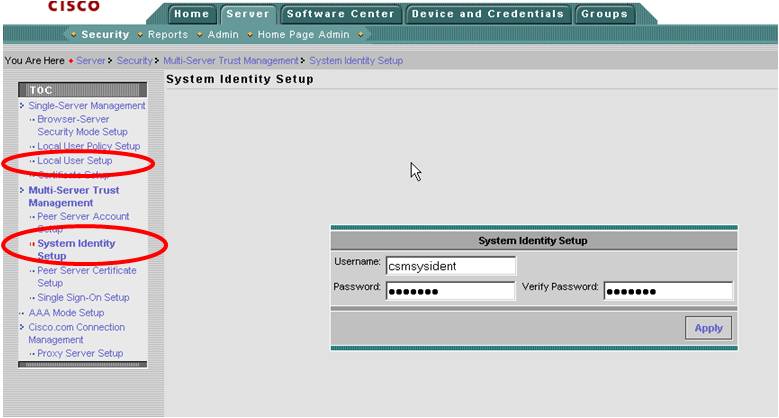This screenshot has height=418, width=779.
Task: Open Local User Policy Setup
Action: (88, 146)
